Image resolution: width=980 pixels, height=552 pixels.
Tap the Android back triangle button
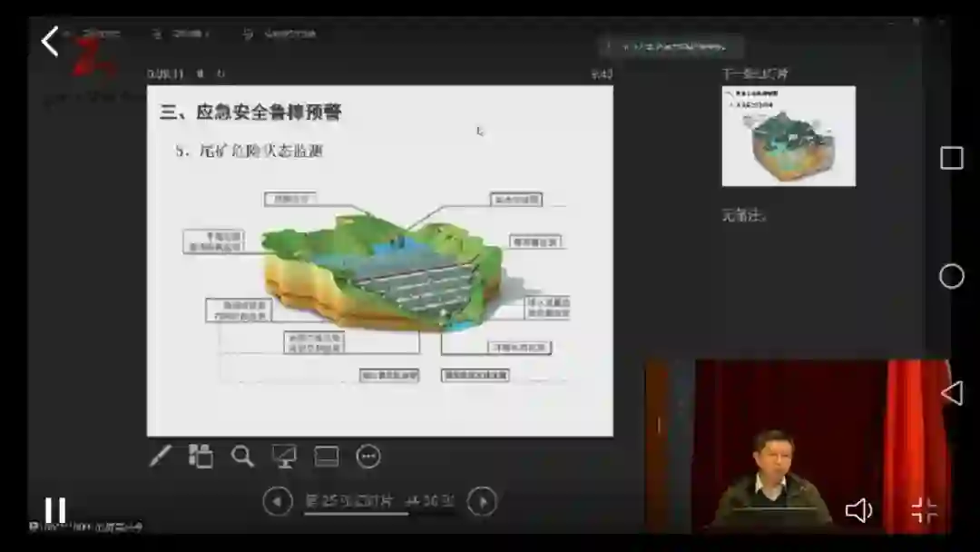pyautogui.click(x=952, y=393)
